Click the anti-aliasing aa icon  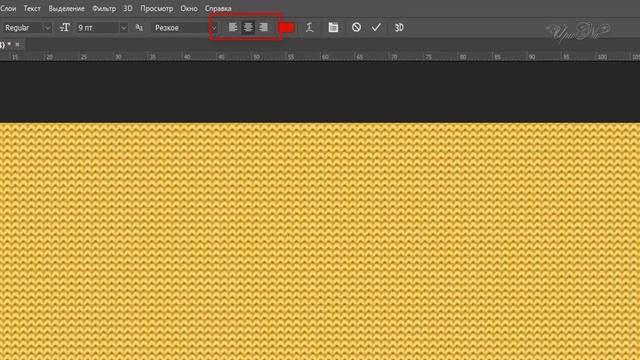(139, 28)
